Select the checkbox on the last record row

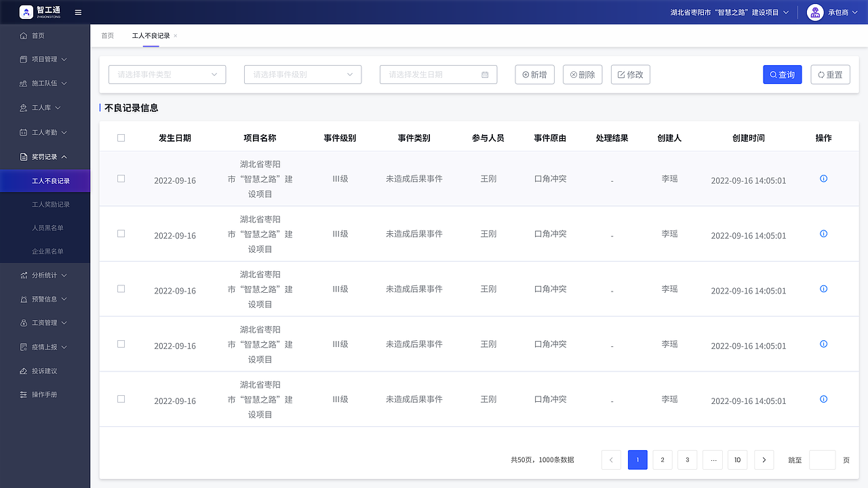(121, 399)
